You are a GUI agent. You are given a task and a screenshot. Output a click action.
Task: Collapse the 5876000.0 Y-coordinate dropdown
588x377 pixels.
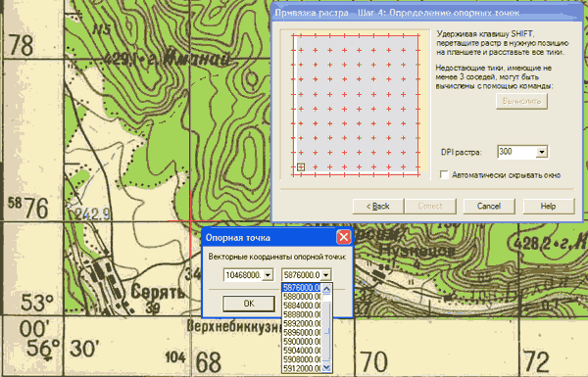coord(326,275)
